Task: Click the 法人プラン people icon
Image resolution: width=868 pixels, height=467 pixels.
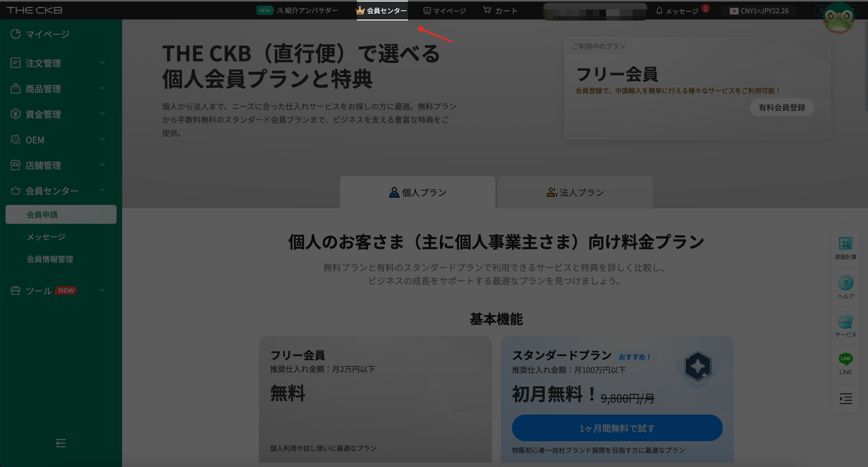Action: tap(551, 192)
